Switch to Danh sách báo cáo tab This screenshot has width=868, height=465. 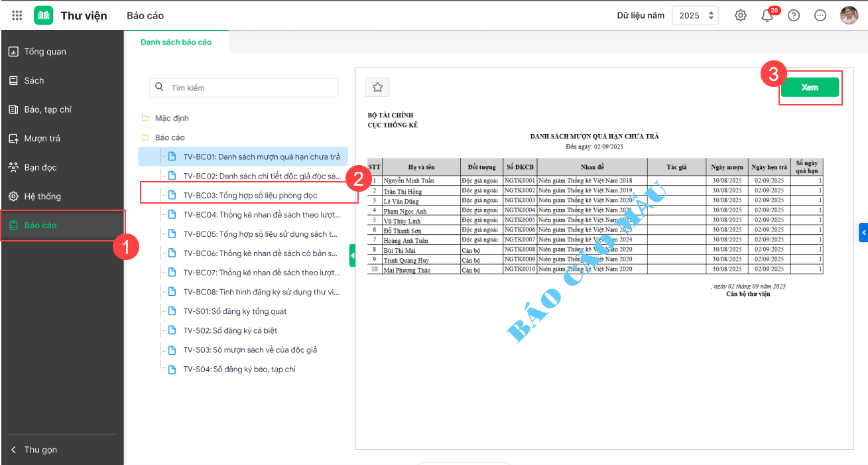point(176,42)
